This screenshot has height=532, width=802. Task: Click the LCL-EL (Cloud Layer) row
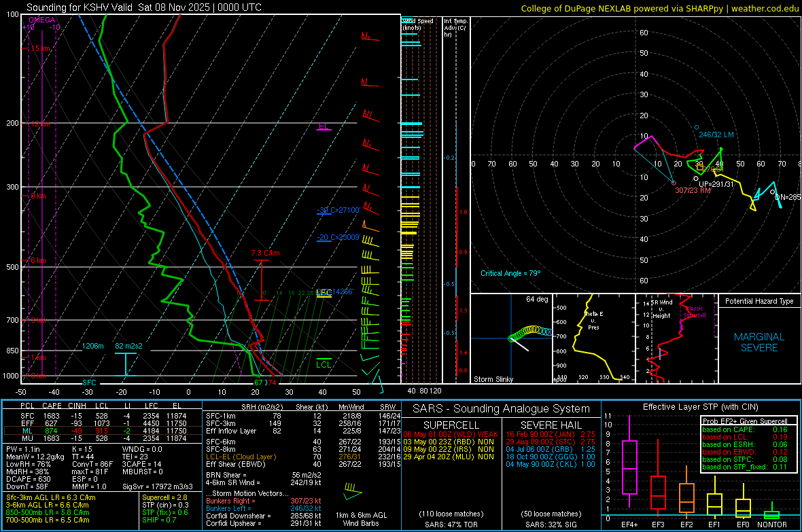click(x=303, y=457)
